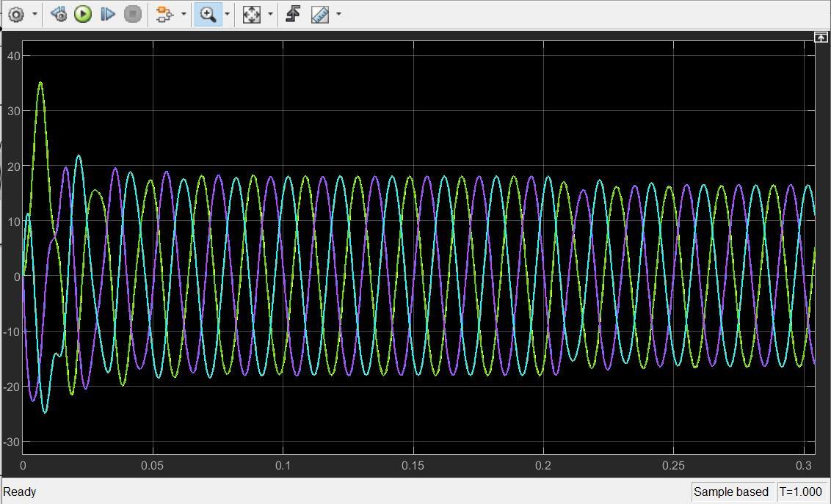
Task: Run simulation with the green play button
Action: click(83, 14)
